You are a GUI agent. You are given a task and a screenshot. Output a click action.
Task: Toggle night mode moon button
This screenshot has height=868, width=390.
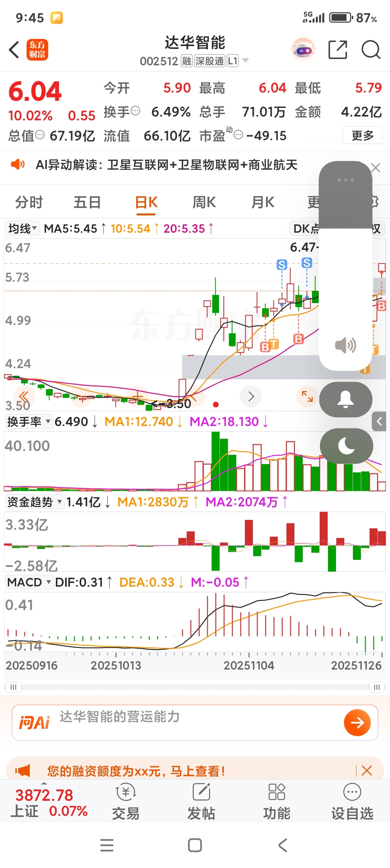pyautogui.click(x=346, y=446)
